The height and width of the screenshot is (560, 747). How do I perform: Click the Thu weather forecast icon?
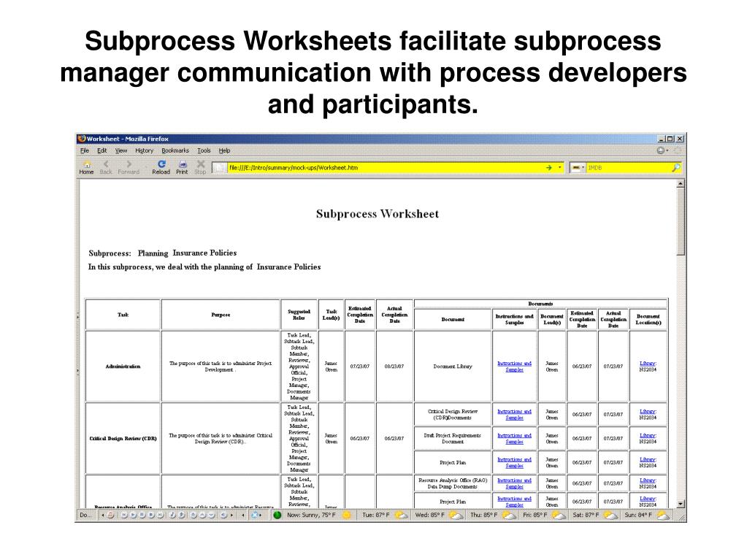pyautogui.click(x=509, y=515)
